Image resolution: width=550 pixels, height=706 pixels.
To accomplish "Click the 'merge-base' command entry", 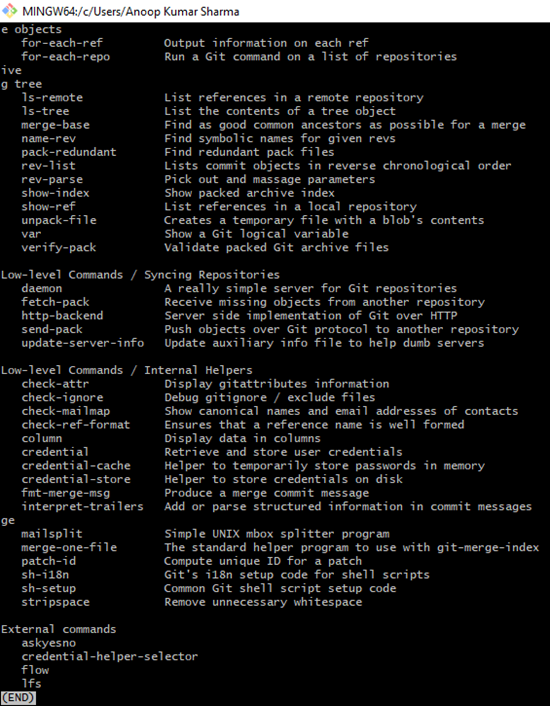I will pos(55,125).
